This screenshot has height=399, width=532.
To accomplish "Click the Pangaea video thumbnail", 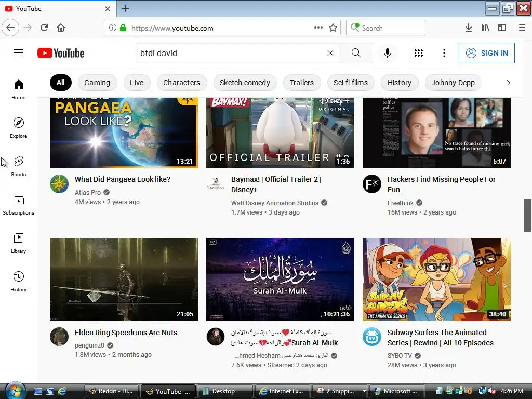I will [124, 132].
